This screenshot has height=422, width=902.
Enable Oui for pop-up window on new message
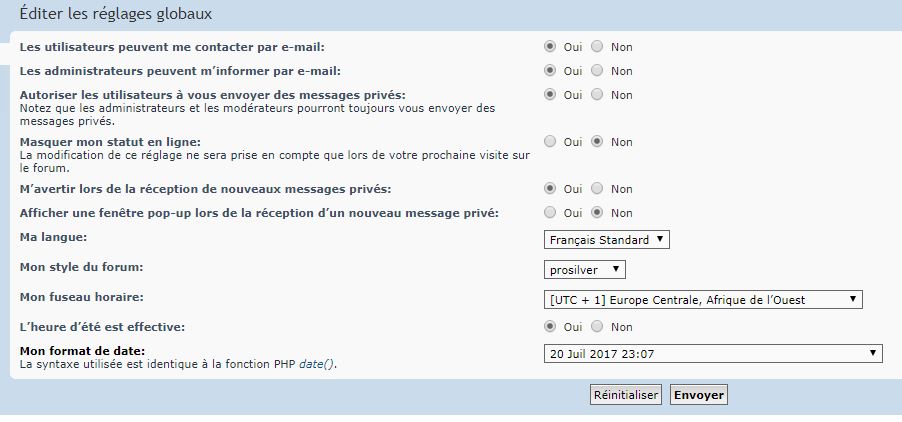550,212
